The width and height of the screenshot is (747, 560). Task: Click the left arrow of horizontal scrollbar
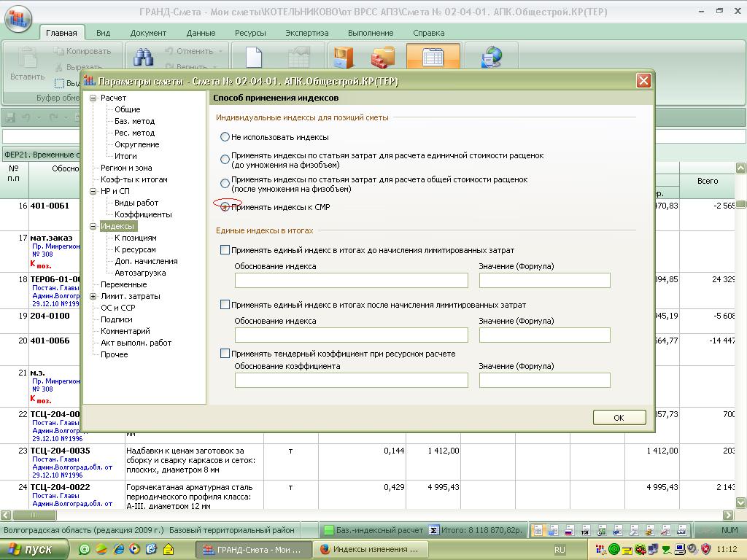(x=6, y=515)
